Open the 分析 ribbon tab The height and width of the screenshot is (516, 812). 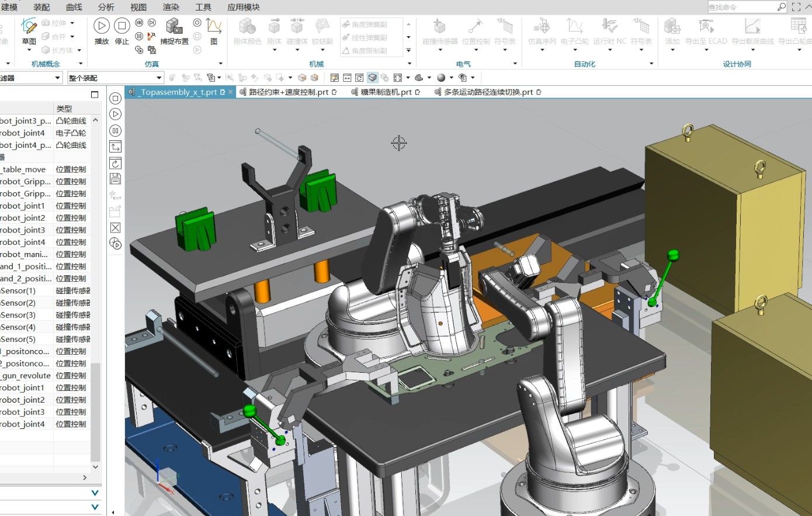coord(106,7)
